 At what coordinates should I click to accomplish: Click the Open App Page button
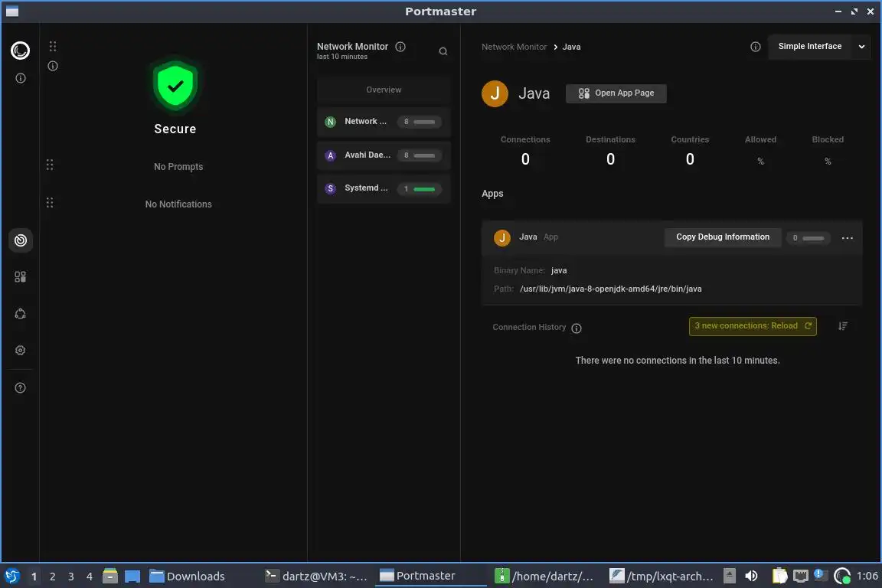[616, 93]
